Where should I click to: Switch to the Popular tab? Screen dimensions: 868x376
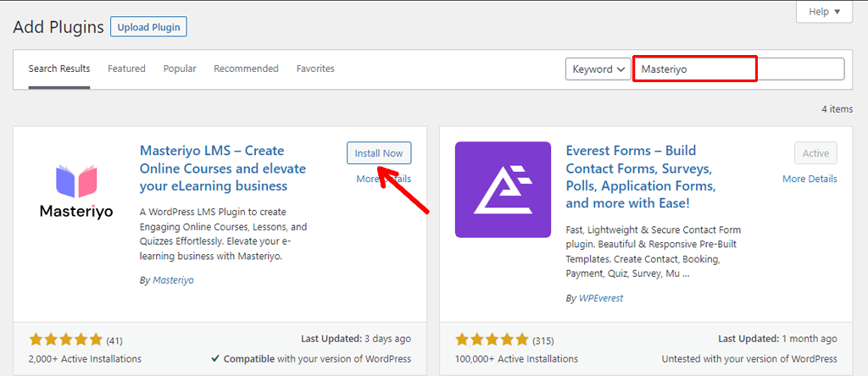tap(180, 69)
